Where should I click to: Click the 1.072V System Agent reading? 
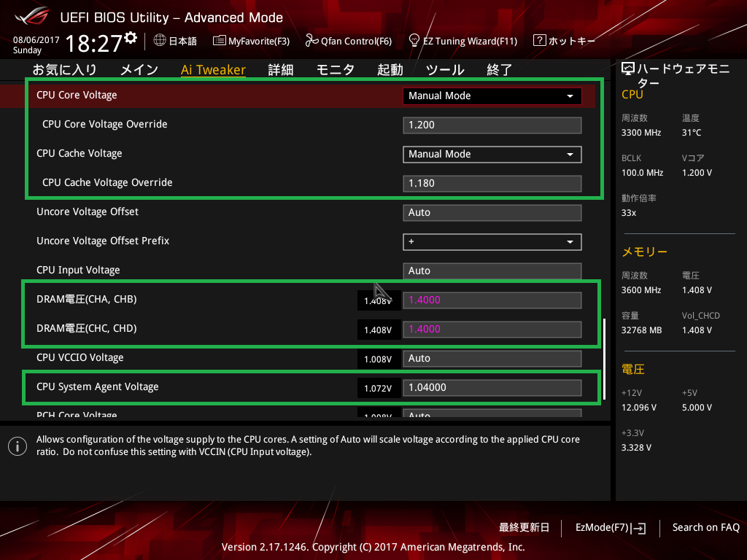pyautogui.click(x=378, y=389)
